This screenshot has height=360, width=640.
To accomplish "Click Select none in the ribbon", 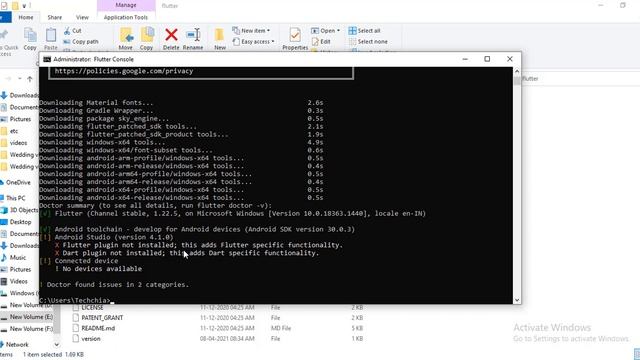I will [368, 42].
